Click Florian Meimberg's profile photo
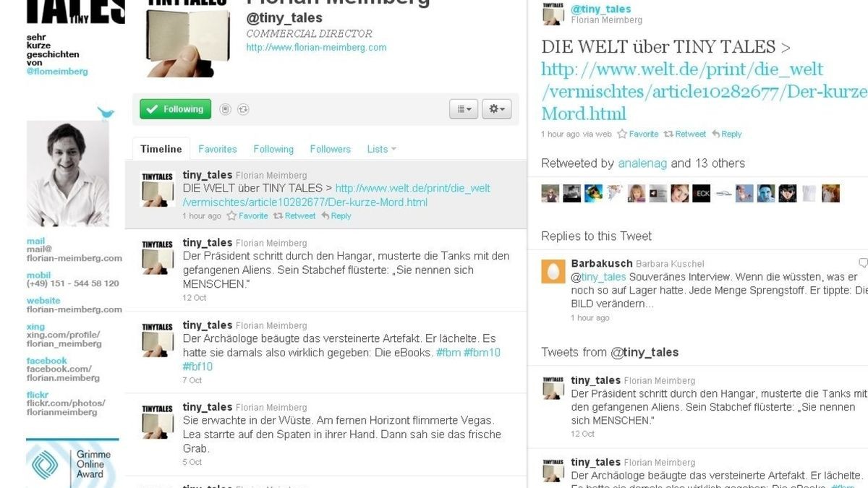This screenshot has height=488, width=868. (x=70, y=172)
